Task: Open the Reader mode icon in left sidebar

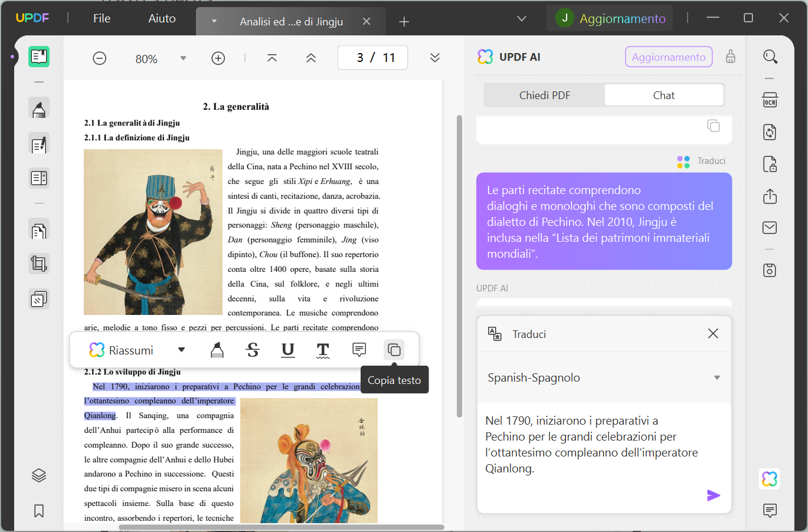Action: pyautogui.click(x=39, y=57)
